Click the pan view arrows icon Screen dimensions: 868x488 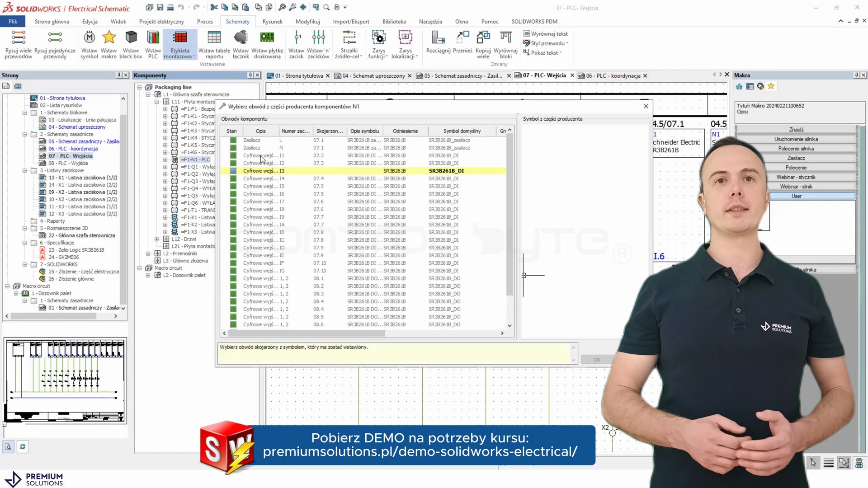303,7
